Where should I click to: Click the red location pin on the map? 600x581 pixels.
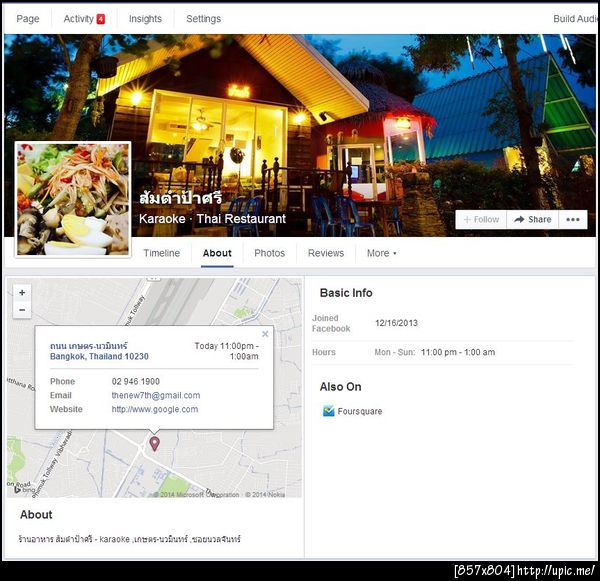(x=154, y=444)
